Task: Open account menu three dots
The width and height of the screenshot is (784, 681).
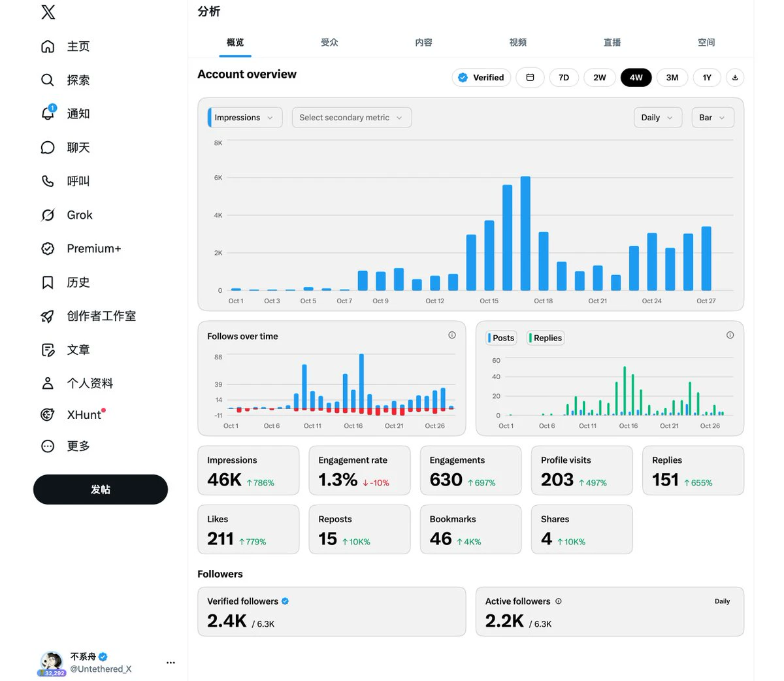Action: [171, 663]
